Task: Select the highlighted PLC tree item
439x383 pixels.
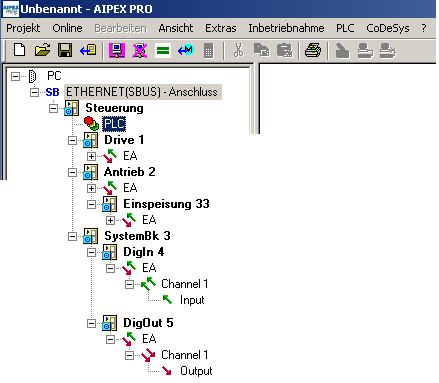Action: coord(114,124)
